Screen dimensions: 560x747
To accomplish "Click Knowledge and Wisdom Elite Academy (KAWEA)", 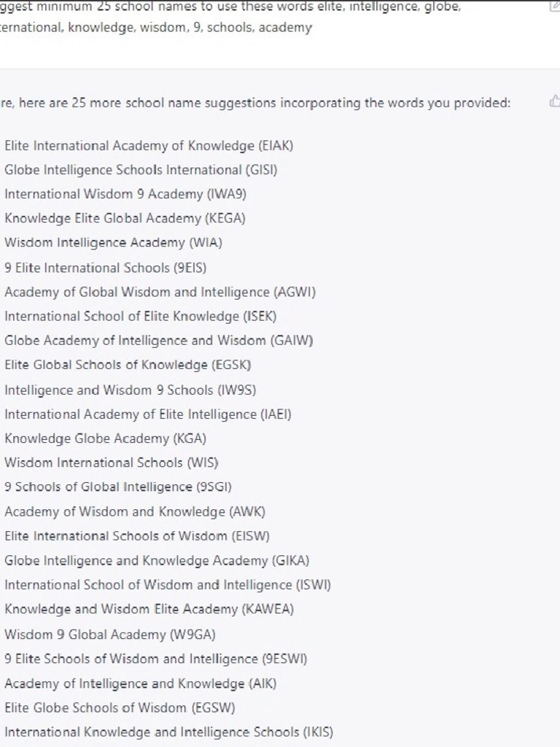I will pos(149,609).
